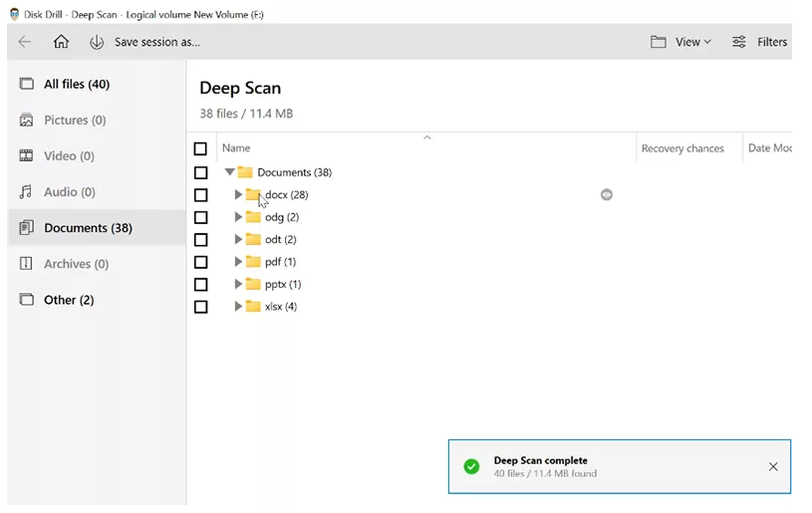Check the pptx (1) checkbox
The image size is (812, 513).
[x=200, y=284]
